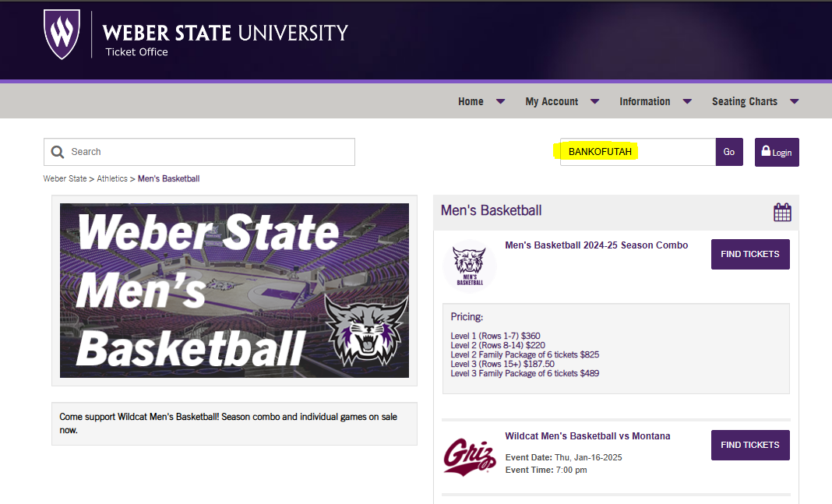Viewport: 832px width, 504px height.
Task: Select the 'Level 1 (Rows 1-7) $360' text
Action: click(495, 336)
